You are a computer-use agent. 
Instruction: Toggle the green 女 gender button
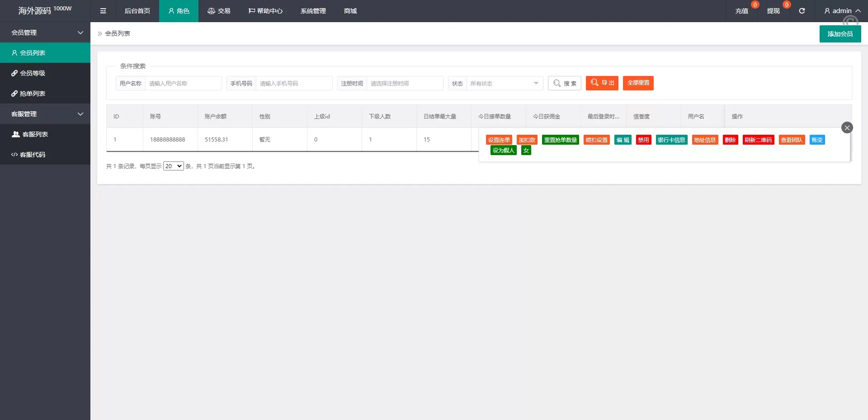pyautogui.click(x=526, y=151)
